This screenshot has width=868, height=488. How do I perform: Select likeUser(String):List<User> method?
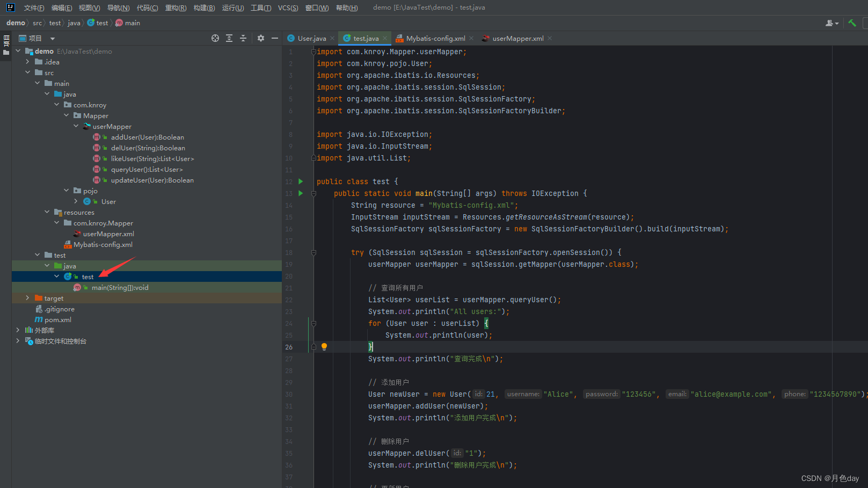click(x=152, y=158)
